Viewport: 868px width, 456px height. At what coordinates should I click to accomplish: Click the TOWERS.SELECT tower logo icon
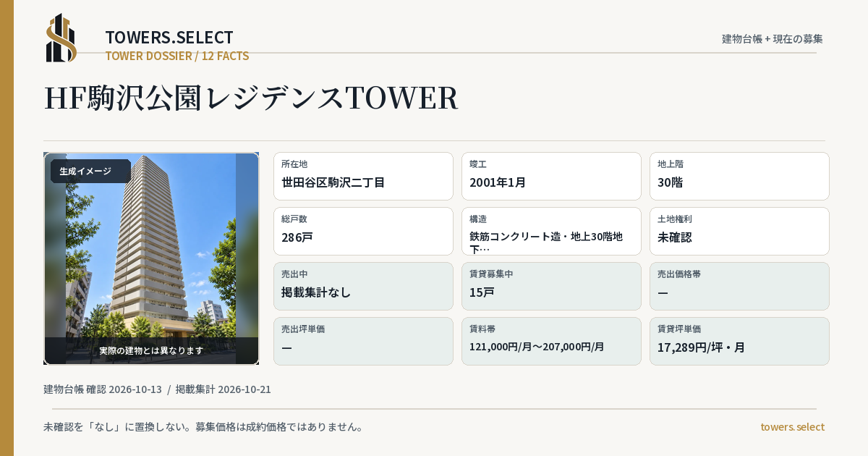pyautogui.click(x=61, y=38)
